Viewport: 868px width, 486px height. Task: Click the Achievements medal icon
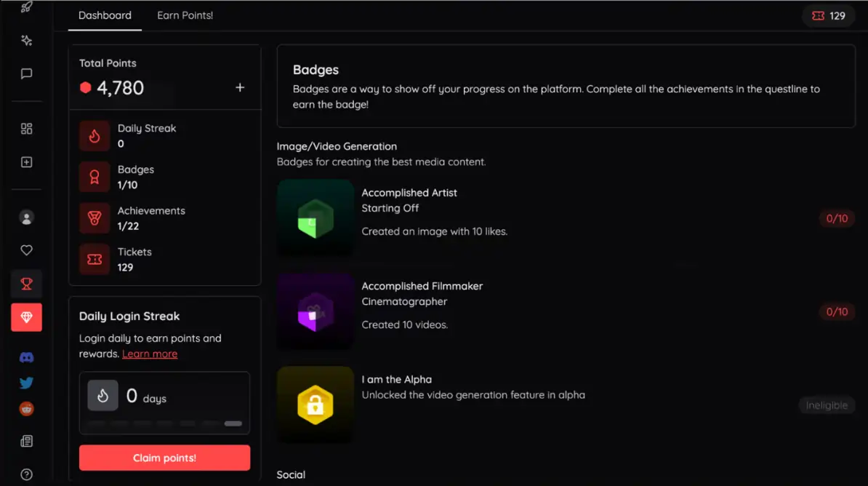click(x=94, y=218)
